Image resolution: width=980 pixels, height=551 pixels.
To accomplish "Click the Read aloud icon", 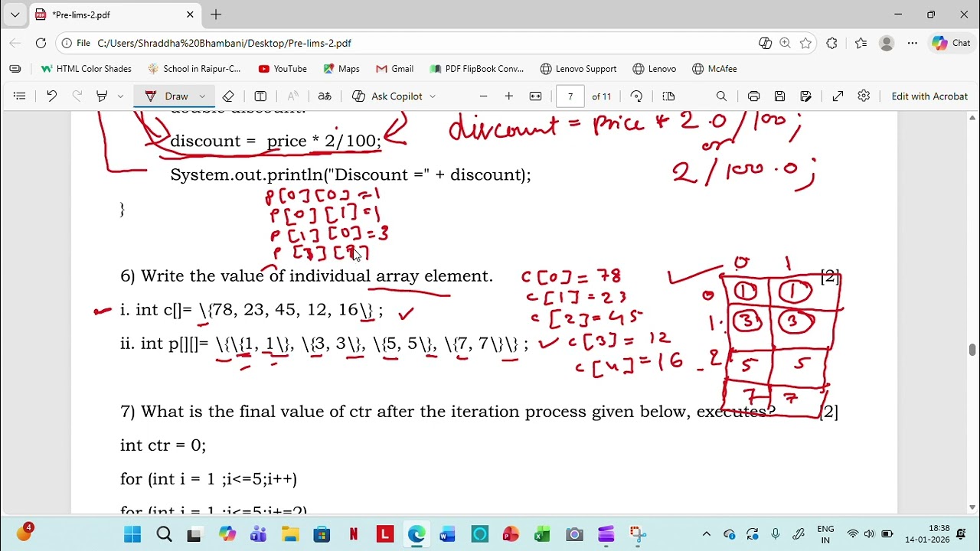I will 292,96.
